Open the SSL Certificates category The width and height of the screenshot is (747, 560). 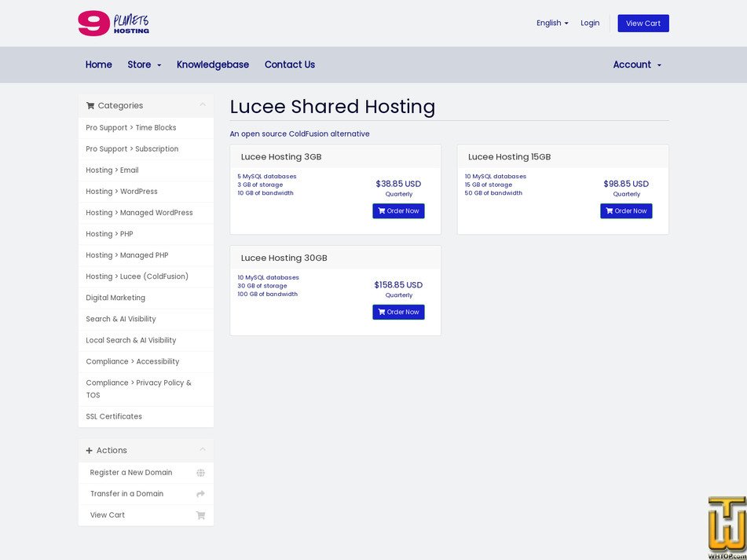[x=146, y=417]
